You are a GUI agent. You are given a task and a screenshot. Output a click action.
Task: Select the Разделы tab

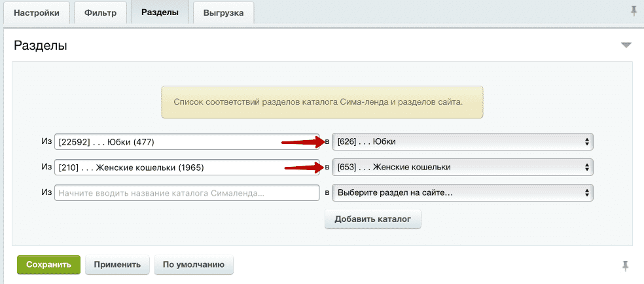pos(160,12)
